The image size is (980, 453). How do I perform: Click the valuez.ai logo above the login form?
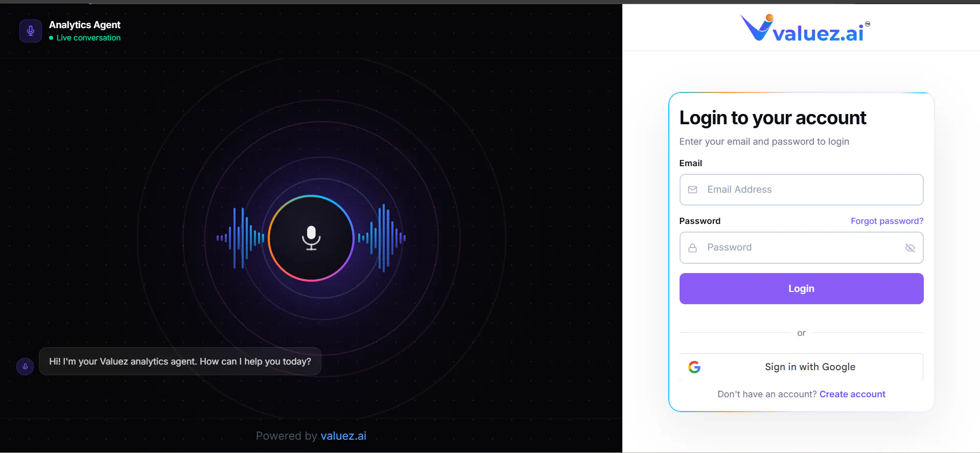(x=805, y=28)
